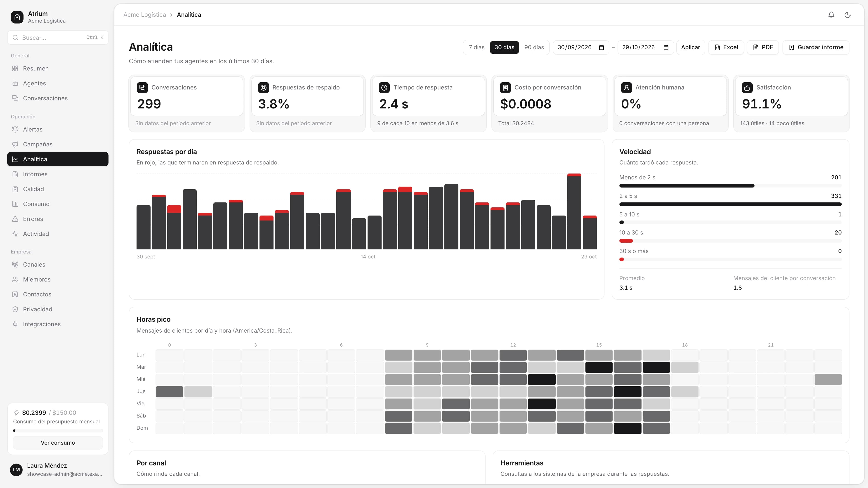
Task: Click the Miembros people icon
Action: (x=15, y=279)
